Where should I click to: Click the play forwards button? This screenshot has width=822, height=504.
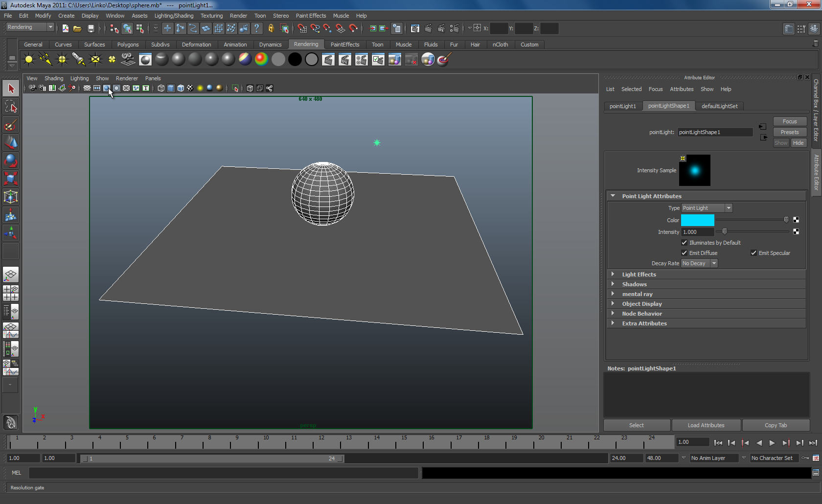772,443
